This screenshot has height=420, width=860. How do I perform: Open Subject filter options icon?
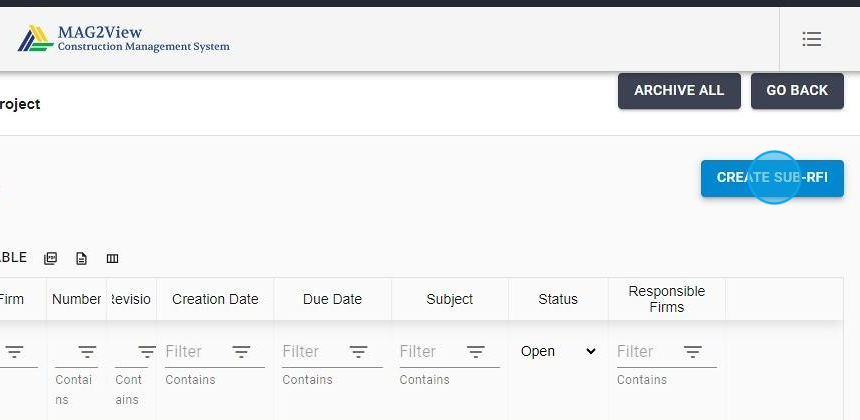point(476,352)
